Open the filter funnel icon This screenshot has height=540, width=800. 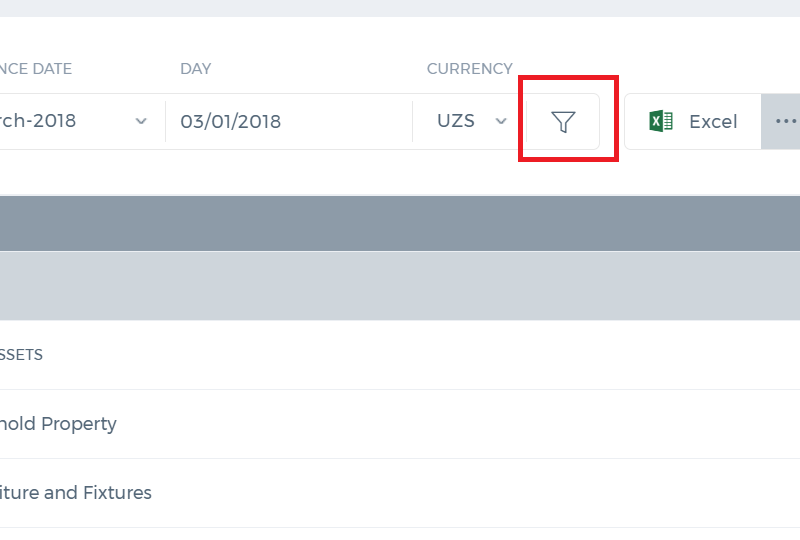[563, 122]
